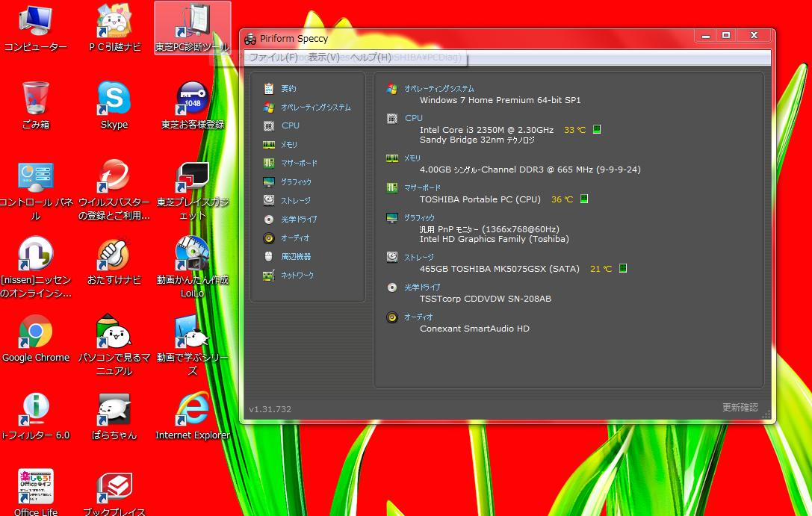The image size is (812, 516).
Task: Click the Windows 7 Home Premium text
Action: pos(500,100)
